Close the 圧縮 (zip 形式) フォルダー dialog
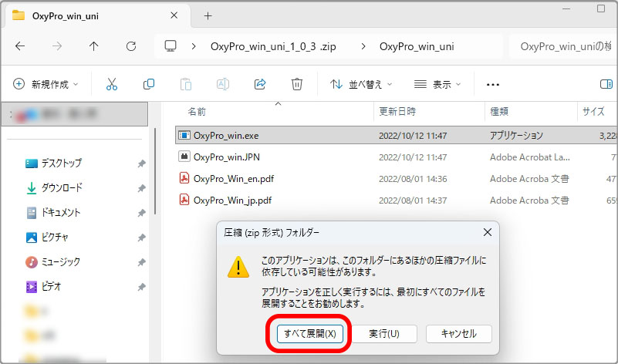The image size is (618, 364). pyautogui.click(x=487, y=232)
